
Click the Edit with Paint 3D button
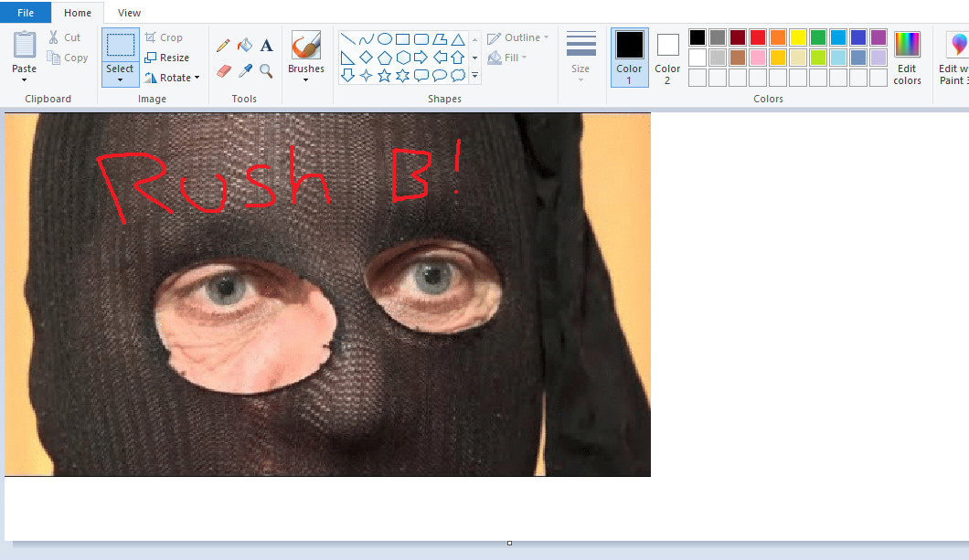pos(953,58)
